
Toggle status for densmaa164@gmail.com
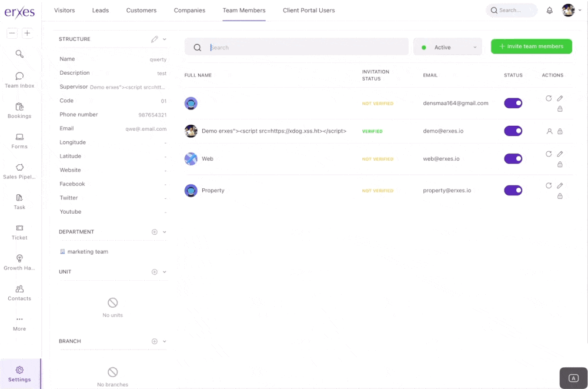513,103
